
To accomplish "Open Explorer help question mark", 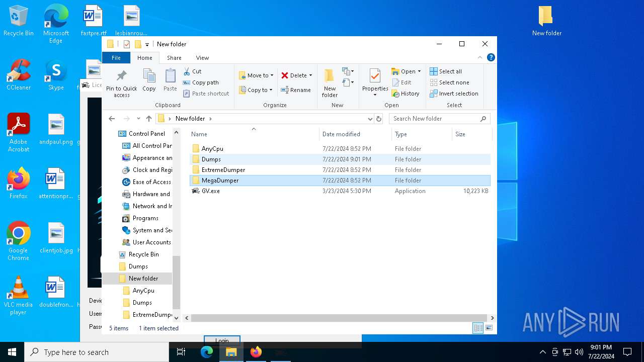I will [x=491, y=57].
